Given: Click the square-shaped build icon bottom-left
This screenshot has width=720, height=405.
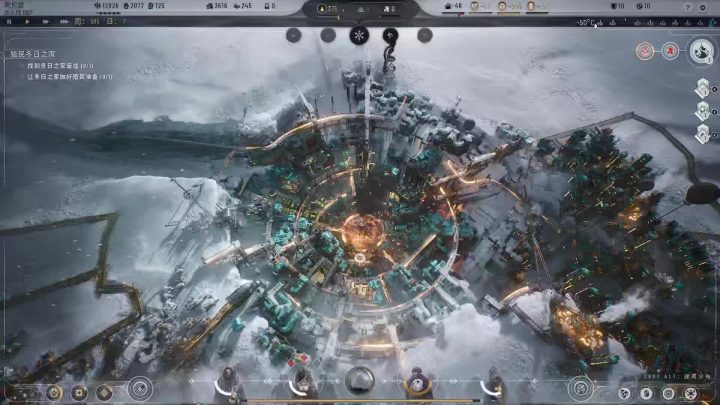Looking at the screenshot, I should tap(79, 393).
